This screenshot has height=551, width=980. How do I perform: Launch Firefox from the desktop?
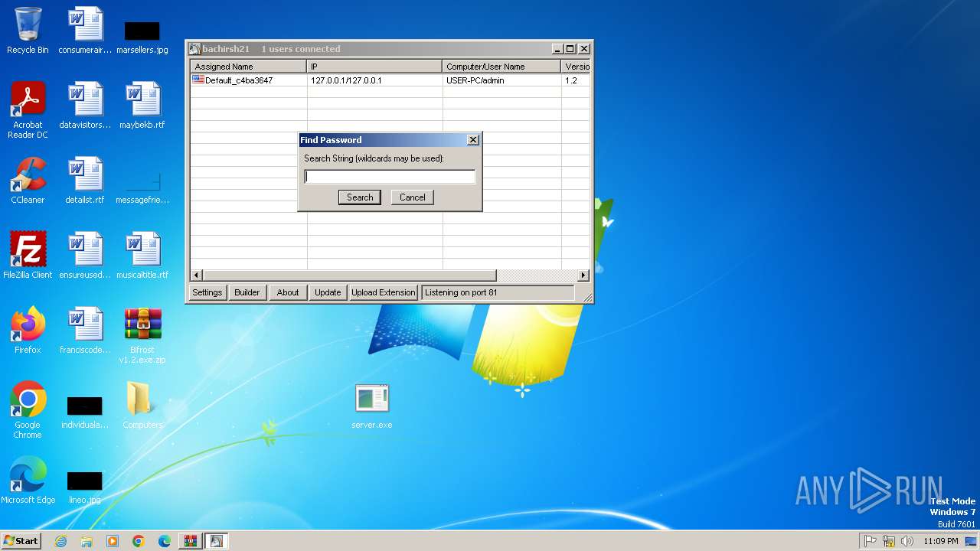coord(28,331)
